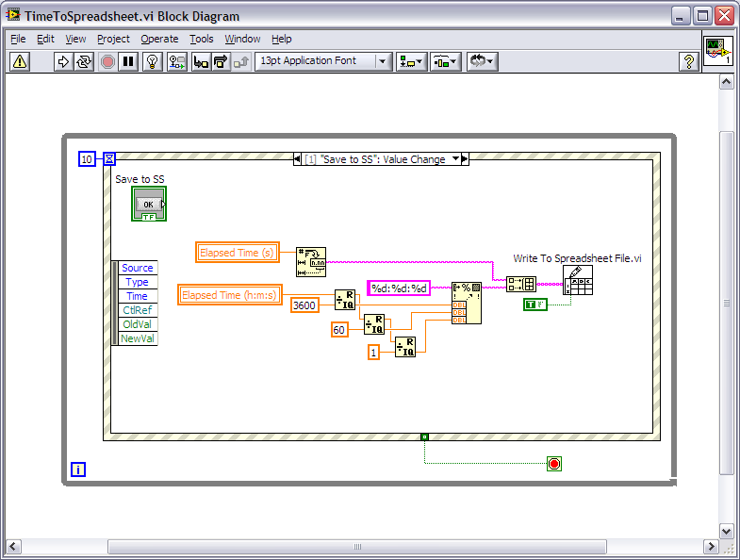Viewport: 740px width, 560px height.
Task: Click OldVal in event data node
Action: (x=138, y=324)
